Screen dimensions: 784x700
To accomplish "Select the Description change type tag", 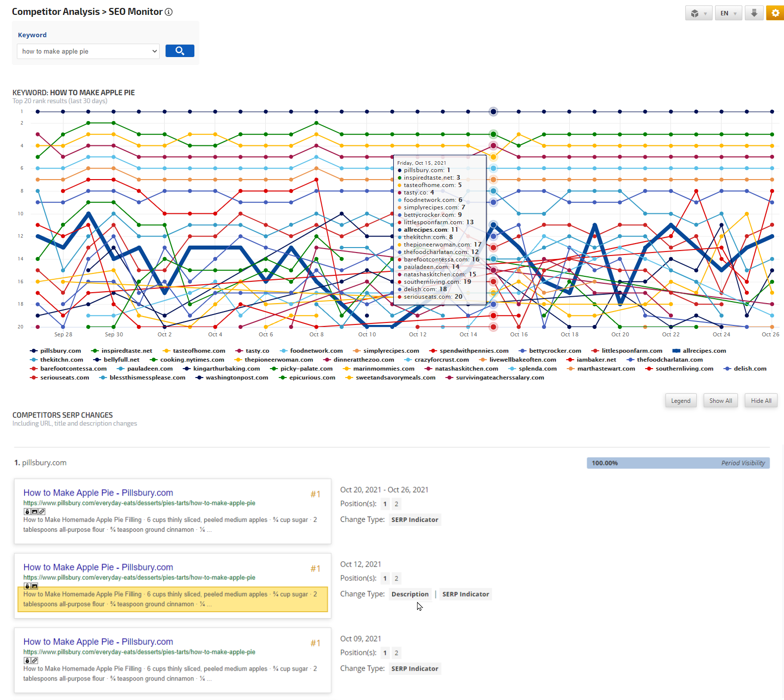I will [410, 594].
